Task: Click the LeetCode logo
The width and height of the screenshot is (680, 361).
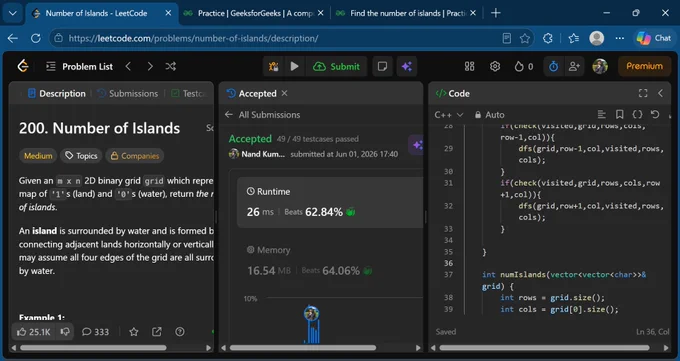Action: pos(23,66)
